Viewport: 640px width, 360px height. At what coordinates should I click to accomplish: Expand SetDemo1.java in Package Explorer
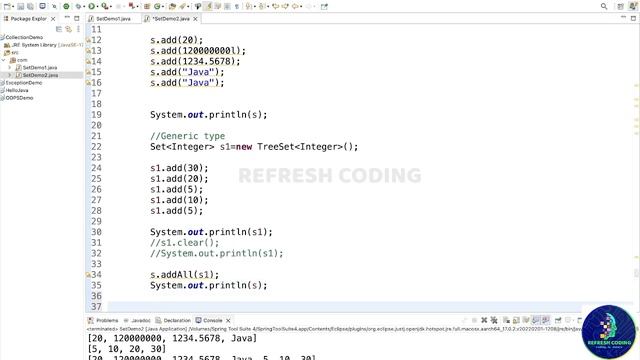10,67
